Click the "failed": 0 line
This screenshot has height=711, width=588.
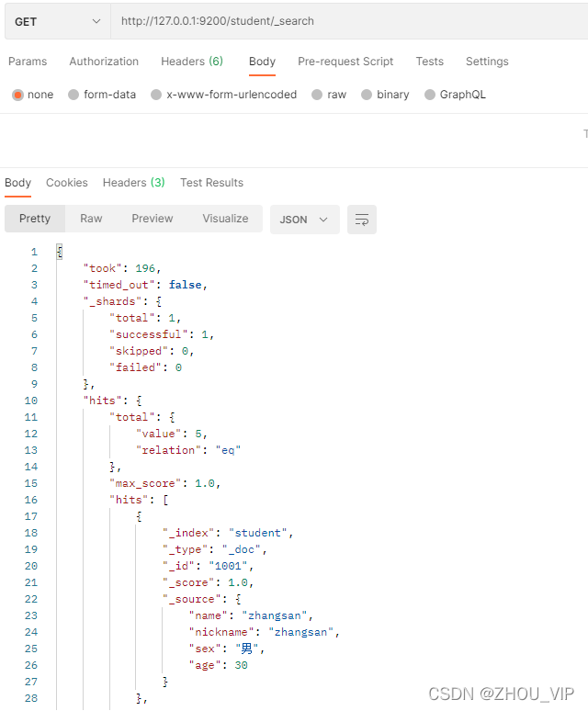(145, 367)
